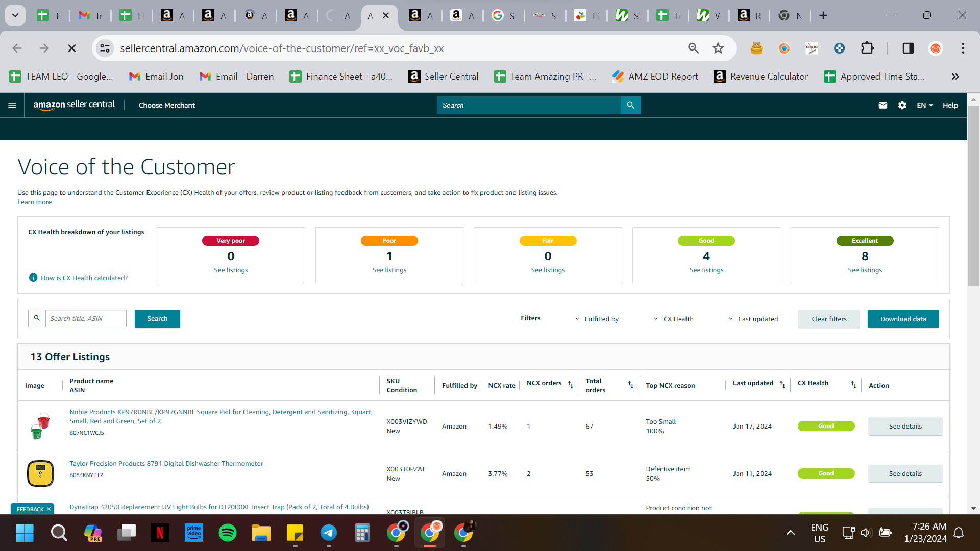980x551 pixels.
Task: Open Seller Central settings gear
Action: [x=902, y=105]
